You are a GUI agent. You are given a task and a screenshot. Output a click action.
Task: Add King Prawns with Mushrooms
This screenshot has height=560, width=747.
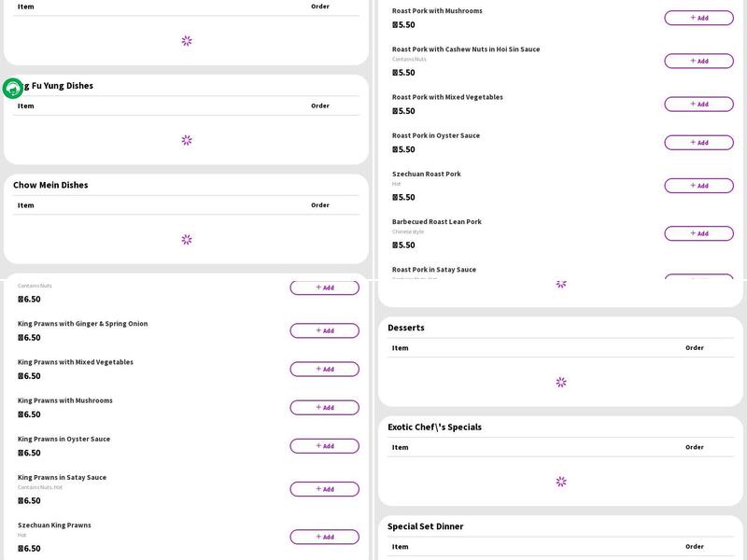[x=324, y=408]
